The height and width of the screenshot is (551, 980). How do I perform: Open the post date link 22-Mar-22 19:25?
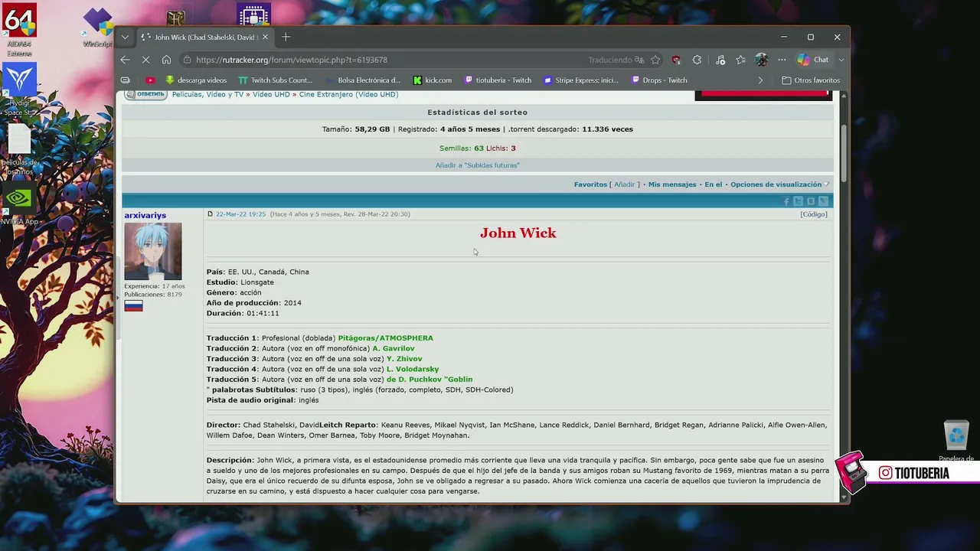tap(240, 214)
